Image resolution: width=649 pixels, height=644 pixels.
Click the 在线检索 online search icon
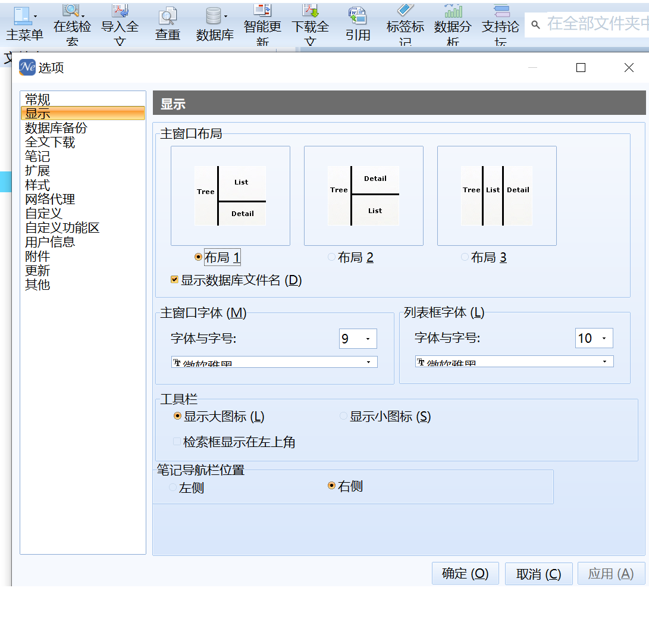point(72,12)
